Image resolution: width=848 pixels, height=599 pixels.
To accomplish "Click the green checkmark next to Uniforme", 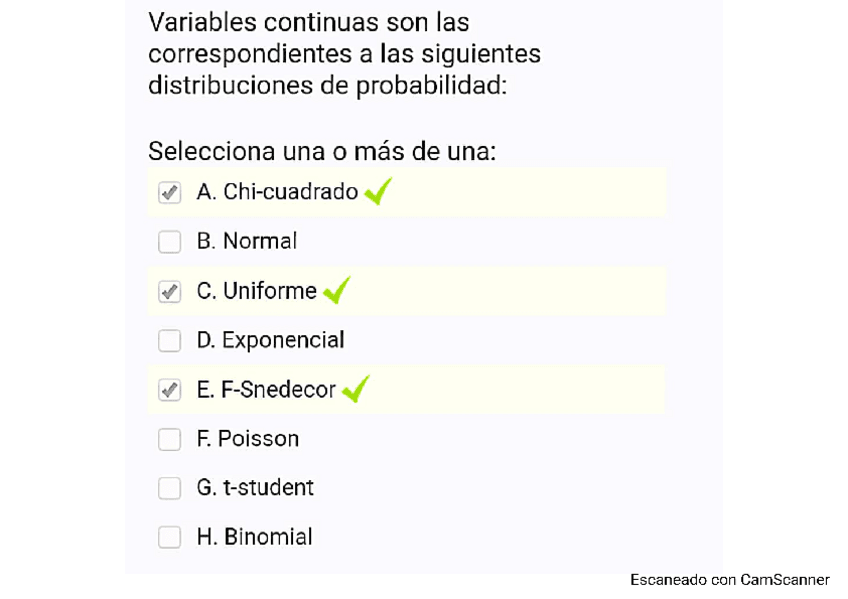I will pyautogui.click(x=336, y=290).
